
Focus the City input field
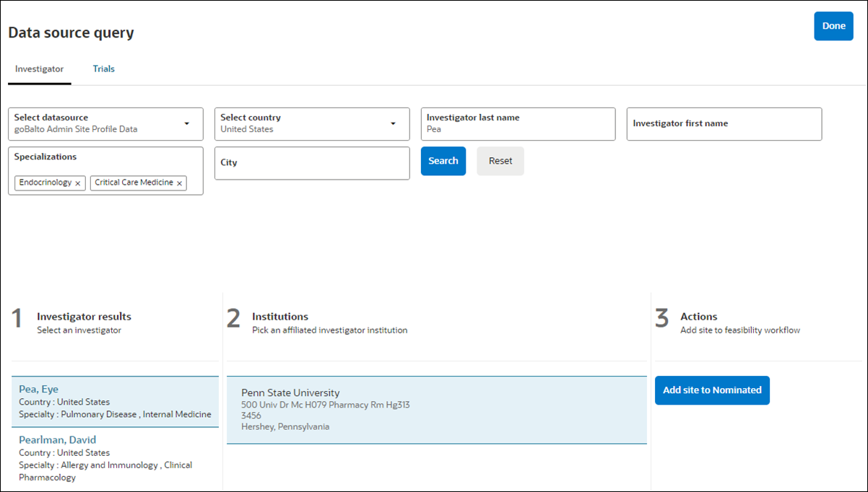click(x=312, y=163)
